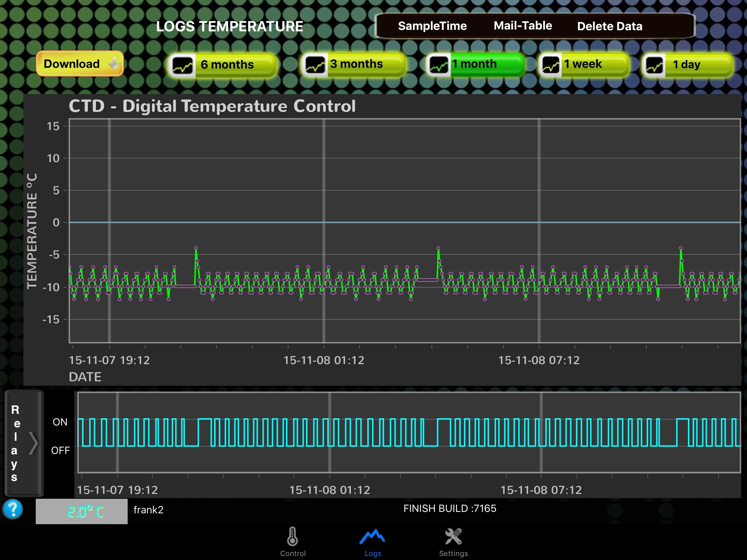This screenshot has width=747, height=560.
Task: Click the 1 month chart icon
Action: pos(439,65)
